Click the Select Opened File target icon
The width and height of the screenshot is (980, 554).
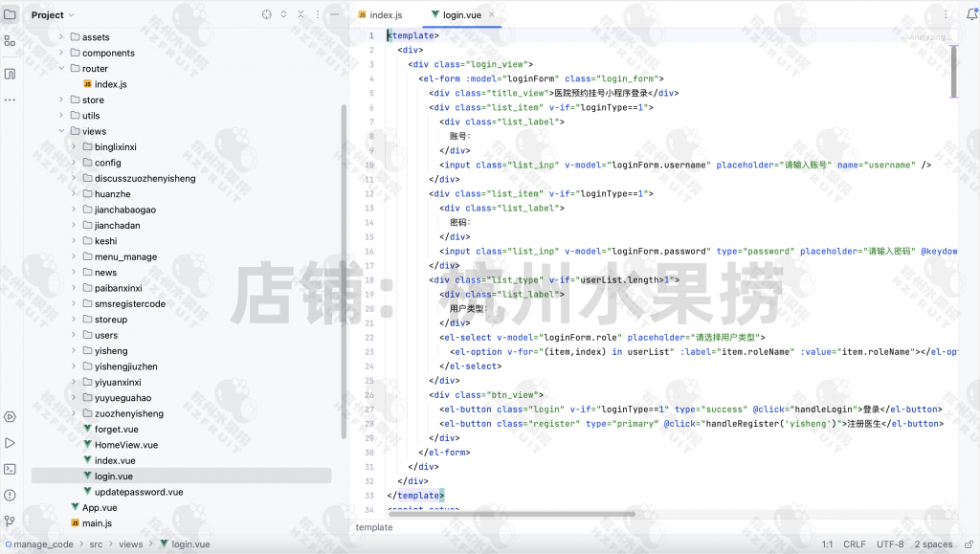pyautogui.click(x=266, y=14)
